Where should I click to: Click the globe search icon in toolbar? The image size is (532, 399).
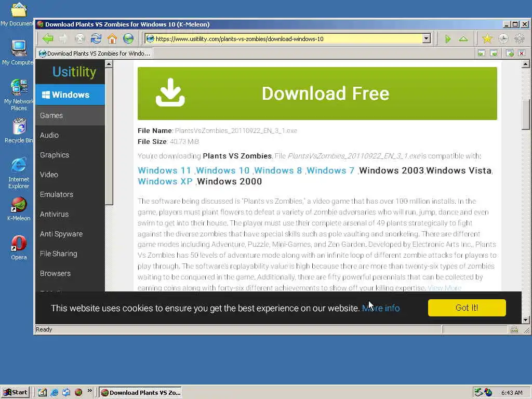128,38
